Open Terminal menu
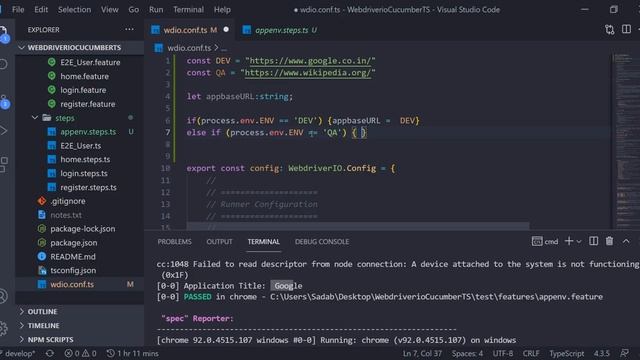 pyautogui.click(x=188, y=9)
